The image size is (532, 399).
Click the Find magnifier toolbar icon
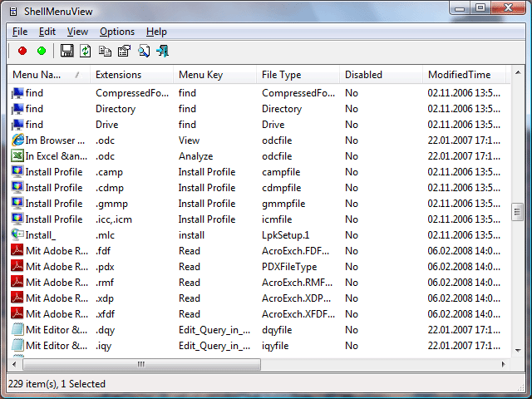pos(144,51)
